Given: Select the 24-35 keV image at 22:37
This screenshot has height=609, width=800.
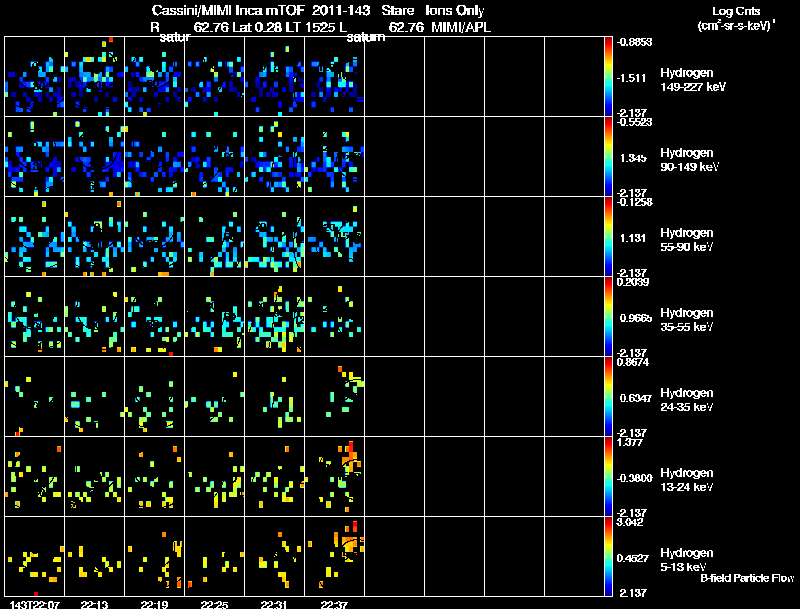Looking at the screenshot, I should tap(335, 397).
